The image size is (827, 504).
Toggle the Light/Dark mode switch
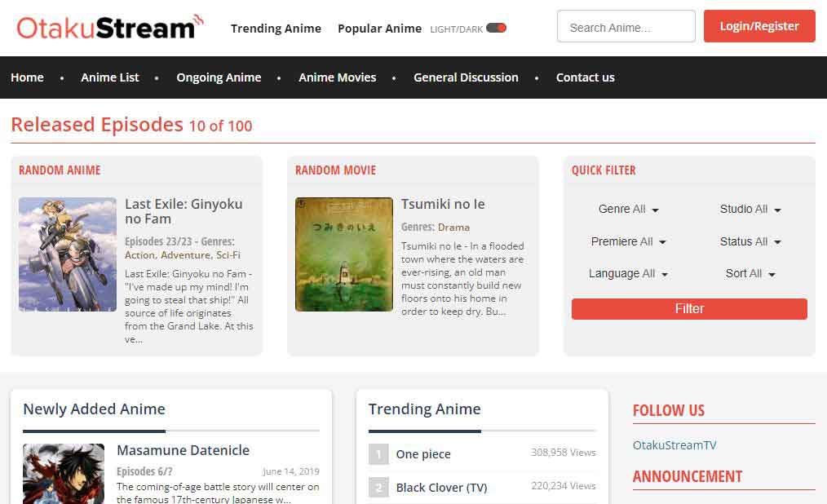[496, 28]
